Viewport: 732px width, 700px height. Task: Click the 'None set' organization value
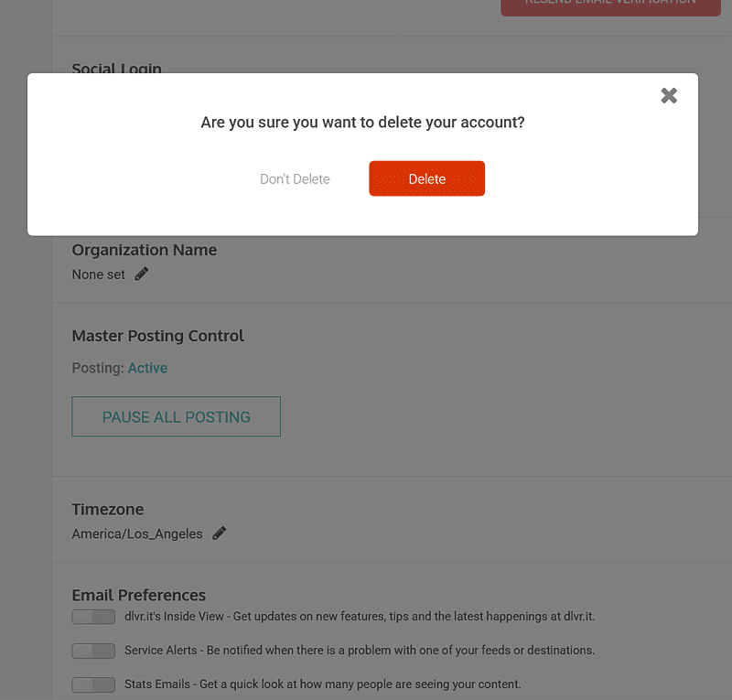pos(99,275)
